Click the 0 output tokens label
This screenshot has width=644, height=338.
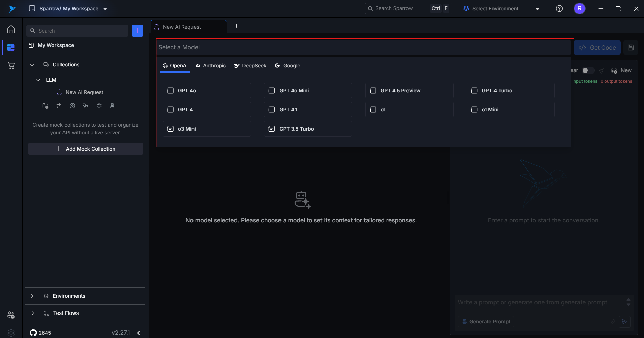[616, 81]
